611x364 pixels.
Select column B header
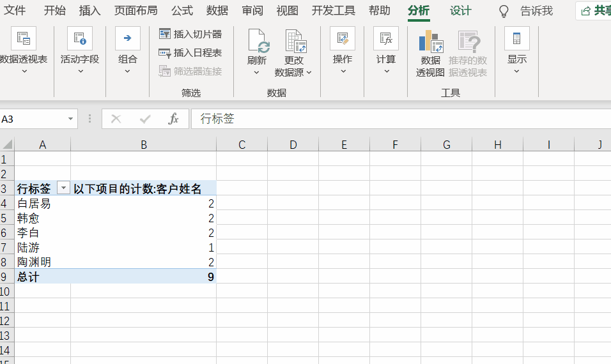143,144
